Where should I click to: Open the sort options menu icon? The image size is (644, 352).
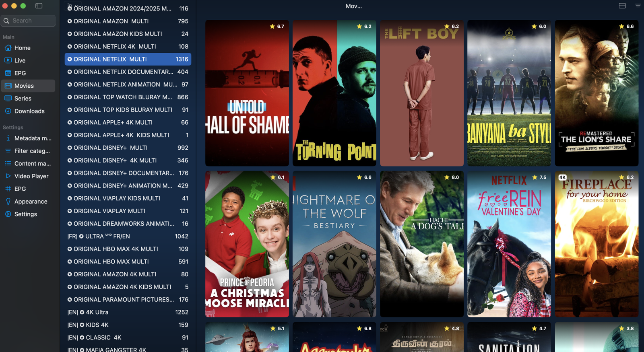click(638, 6)
